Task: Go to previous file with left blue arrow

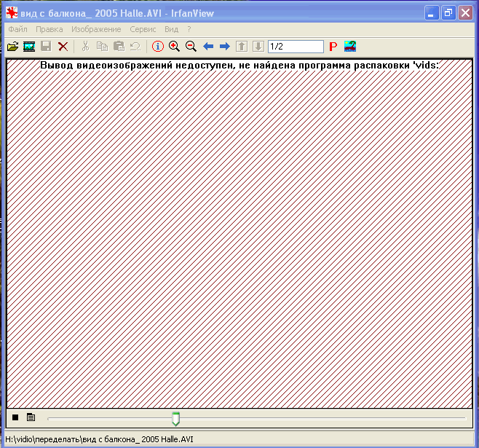Action: 208,47
